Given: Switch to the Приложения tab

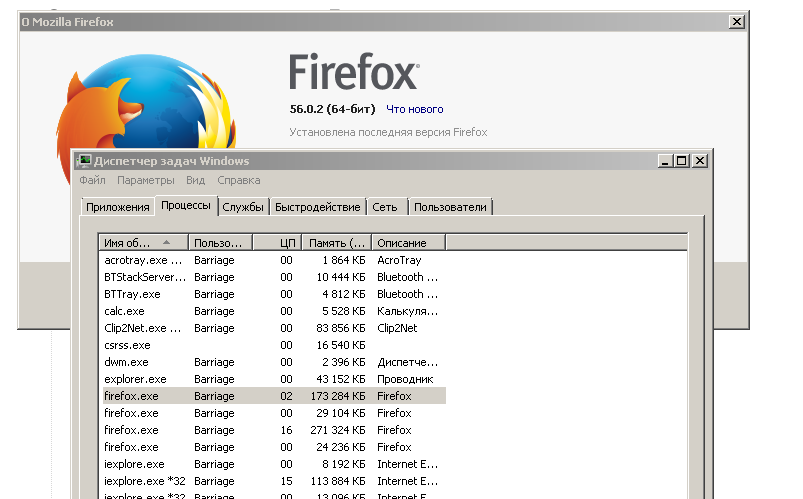Looking at the screenshot, I should [117, 207].
